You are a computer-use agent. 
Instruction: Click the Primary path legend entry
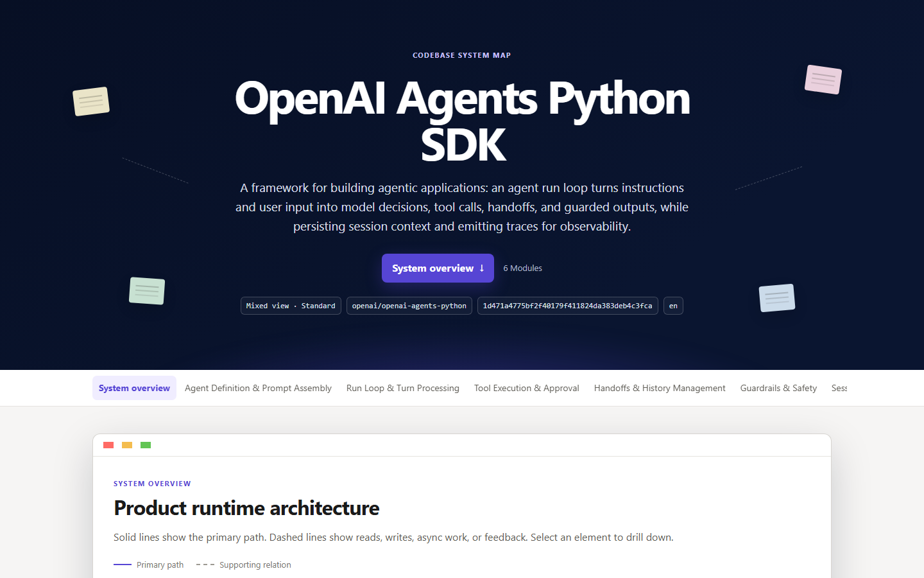[x=149, y=565]
